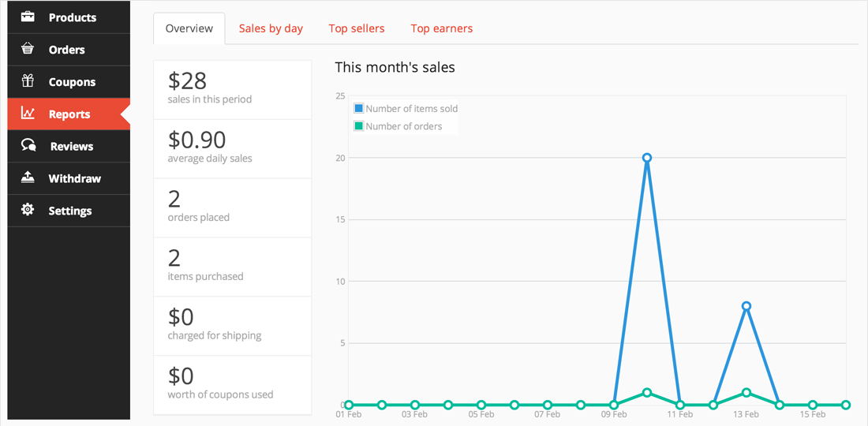Select the $28 sales in this period card
Image resolution: width=868 pixels, height=426 pixels.
click(x=232, y=89)
